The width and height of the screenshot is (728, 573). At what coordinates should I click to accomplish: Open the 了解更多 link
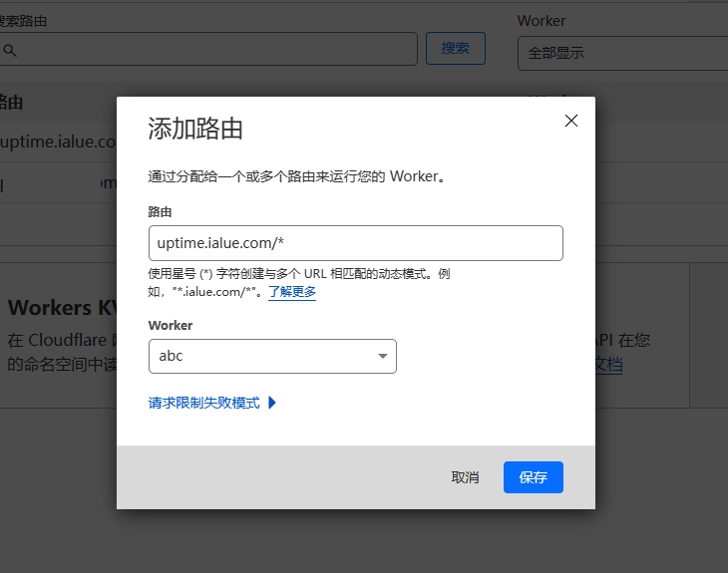(292, 292)
